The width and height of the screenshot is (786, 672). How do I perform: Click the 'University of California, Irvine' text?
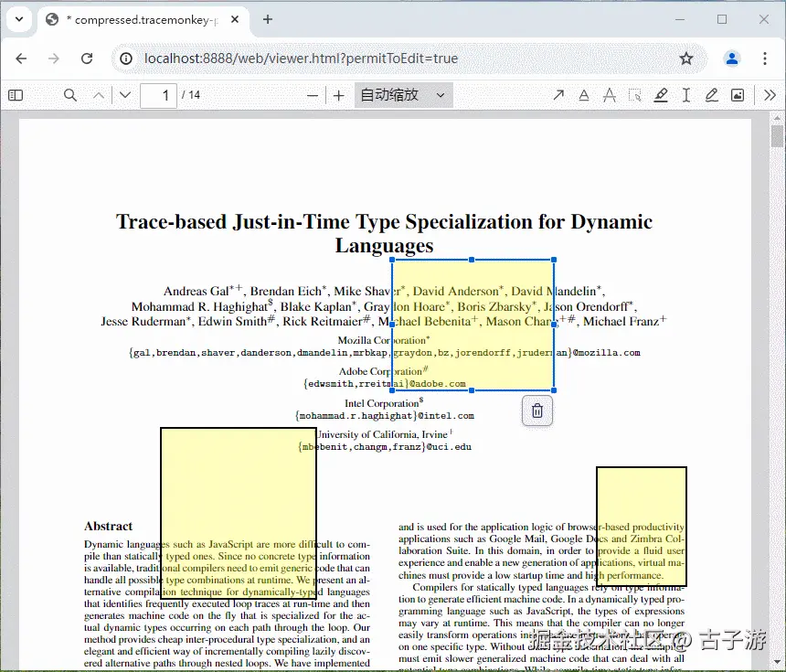(x=382, y=434)
